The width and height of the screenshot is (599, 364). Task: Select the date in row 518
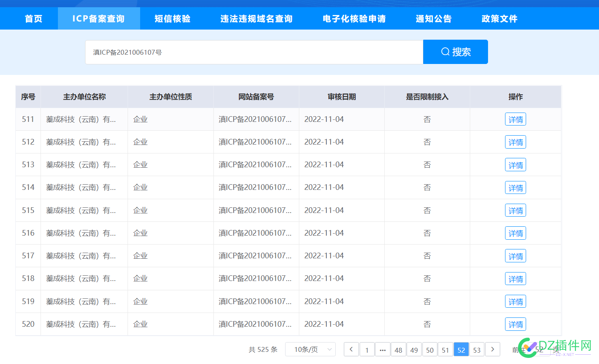[324, 279]
